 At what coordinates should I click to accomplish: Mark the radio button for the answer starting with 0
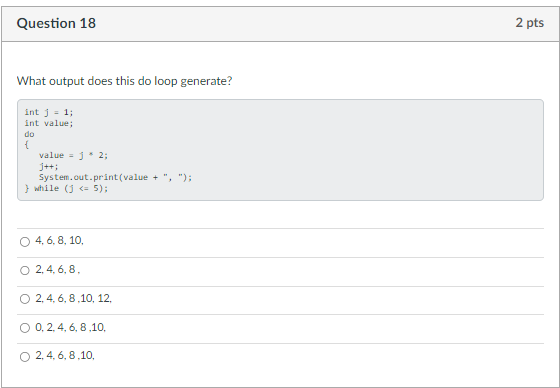pos(25,328)
